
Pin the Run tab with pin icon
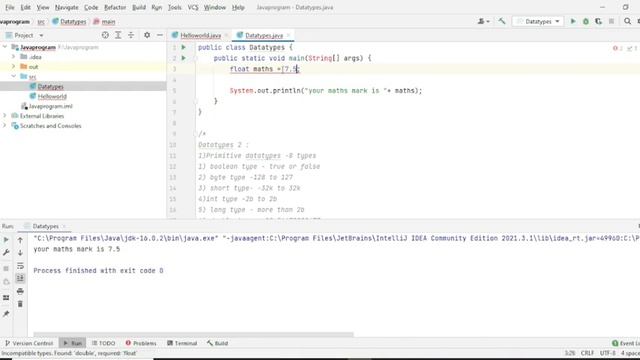(x=6, y=313)
